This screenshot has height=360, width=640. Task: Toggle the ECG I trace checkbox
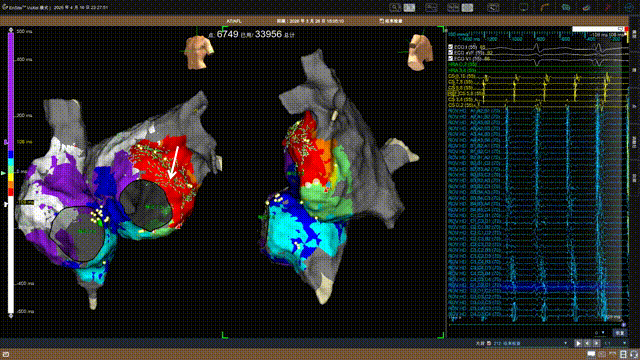tap(451, 47)
